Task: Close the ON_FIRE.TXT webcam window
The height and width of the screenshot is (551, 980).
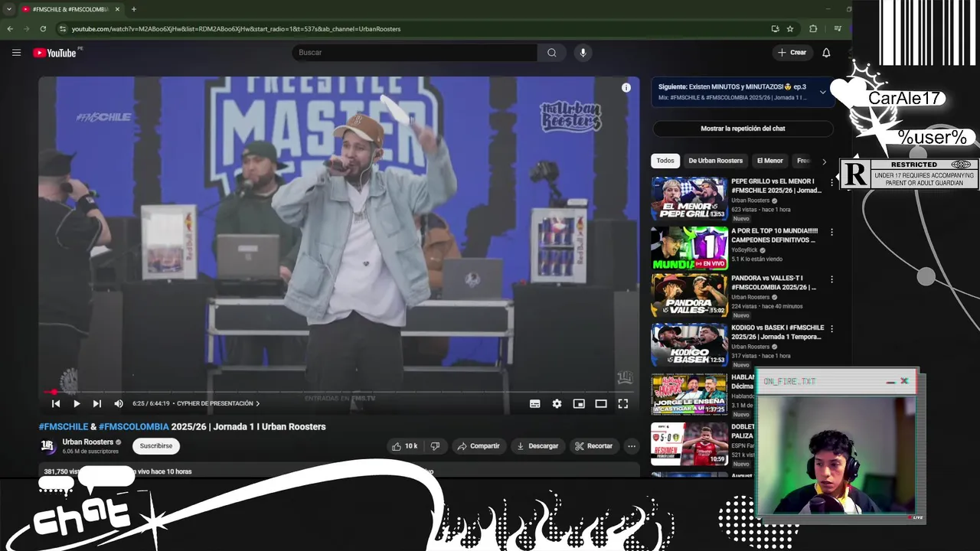Action: (x=904, y=380)
